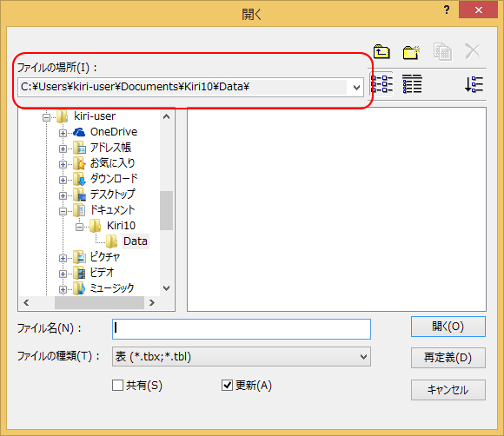Click the ビデオ folder icon
Screen dimensions: 504x436
click(79, 273)
